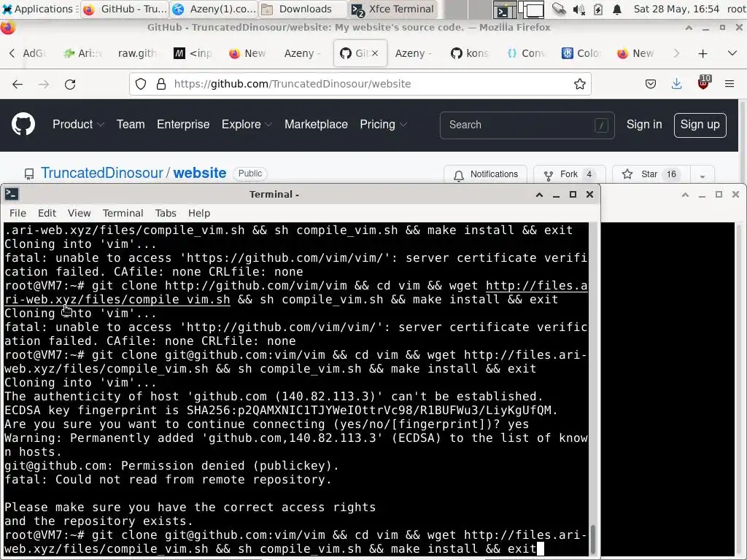Viewport: 747px width, 560px height.
Task: Open the Firefox downloads panel
Action: [676, 85]
